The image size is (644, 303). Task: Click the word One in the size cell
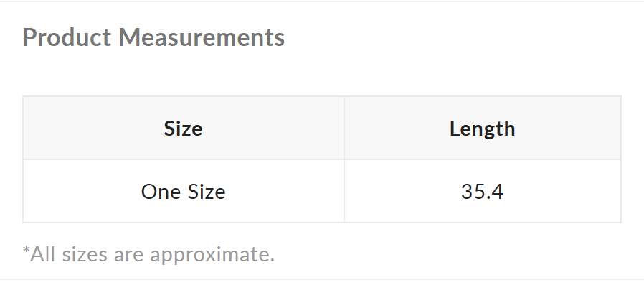(x=158, y=192)
